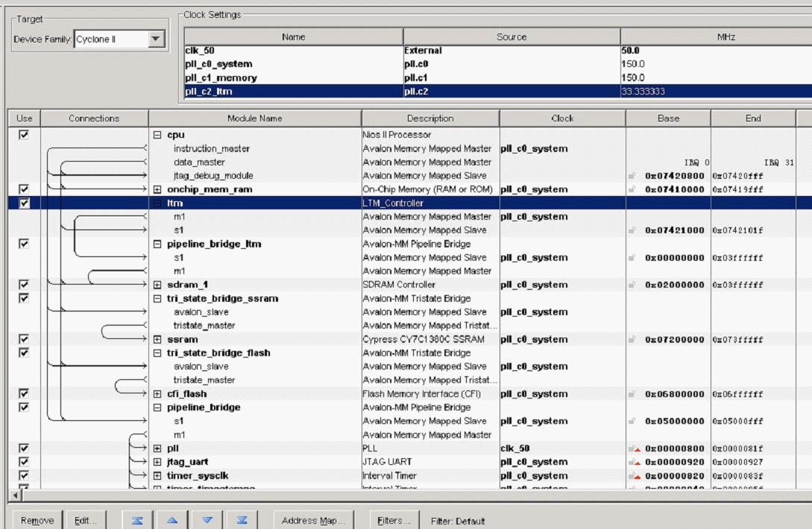This screenshot has height=529, width=812.
Task: Click the 33.333333 MHz value cell
Action: tap(717, 92)
